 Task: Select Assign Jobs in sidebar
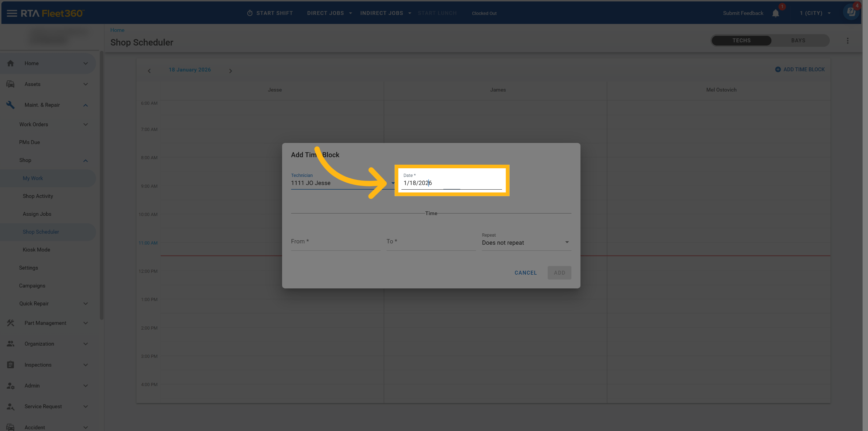(37, 214)
